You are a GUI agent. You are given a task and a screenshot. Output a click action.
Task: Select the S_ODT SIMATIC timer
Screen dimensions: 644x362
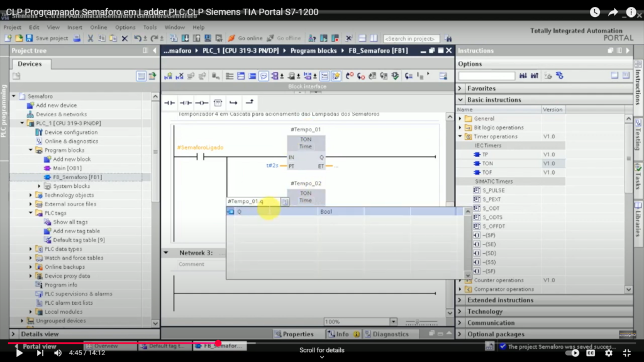click(x=491, y=208)
